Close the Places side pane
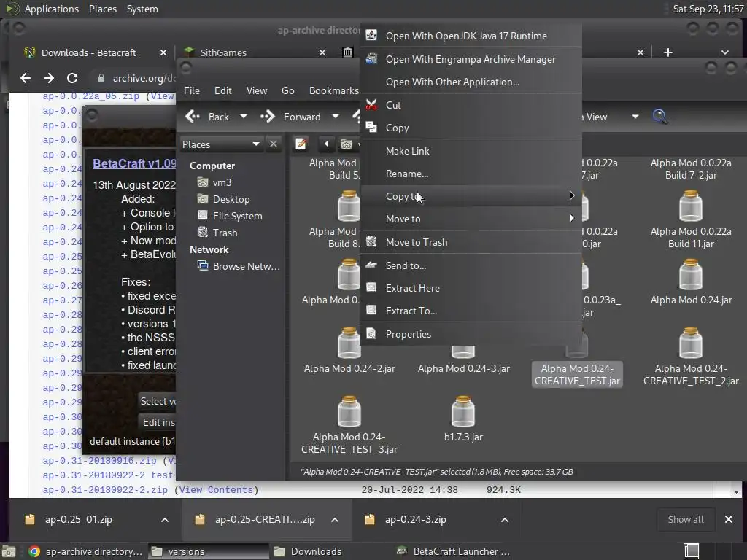The width and height of the screenshot is (747, 560). [x=274, y=144]
